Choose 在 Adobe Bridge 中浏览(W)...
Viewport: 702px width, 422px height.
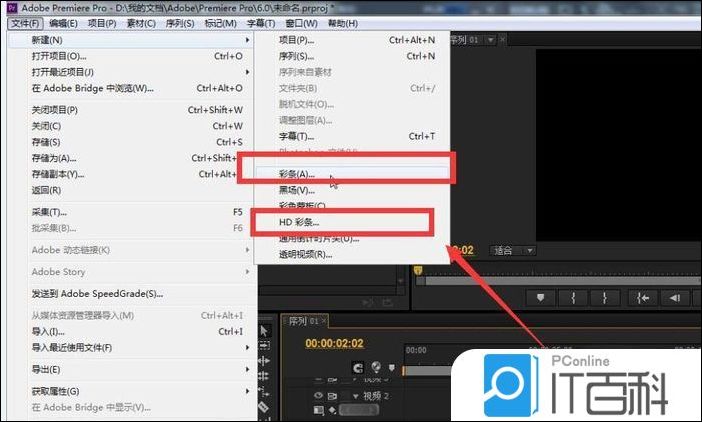click(x=131, y=88)
